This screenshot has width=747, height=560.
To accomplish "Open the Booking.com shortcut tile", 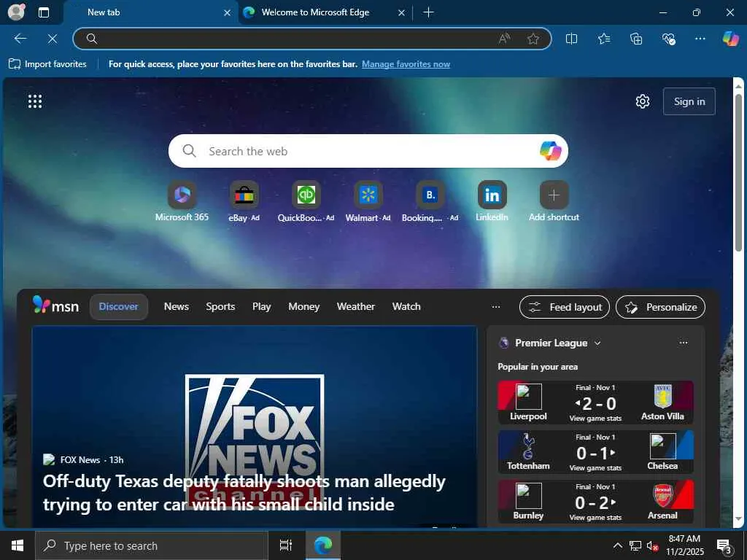I will click(x=430, y=201).
